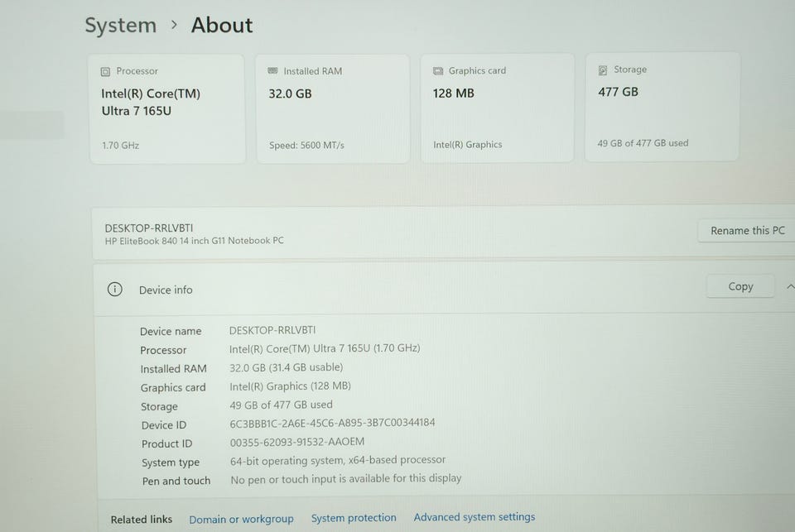This screenshot has width=795, height=532.
Task: Click the Graphics card icon
Action: pyautogui.click(x=438, y=71)
